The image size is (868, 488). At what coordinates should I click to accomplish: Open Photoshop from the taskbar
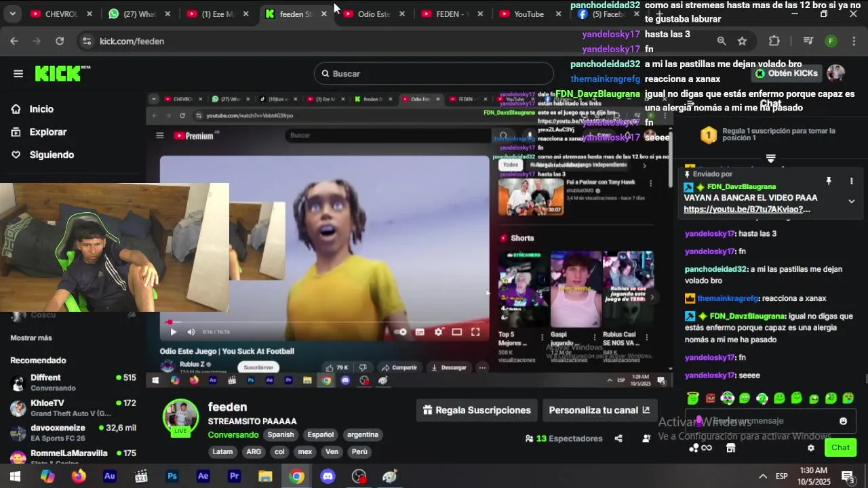(172, 476)
